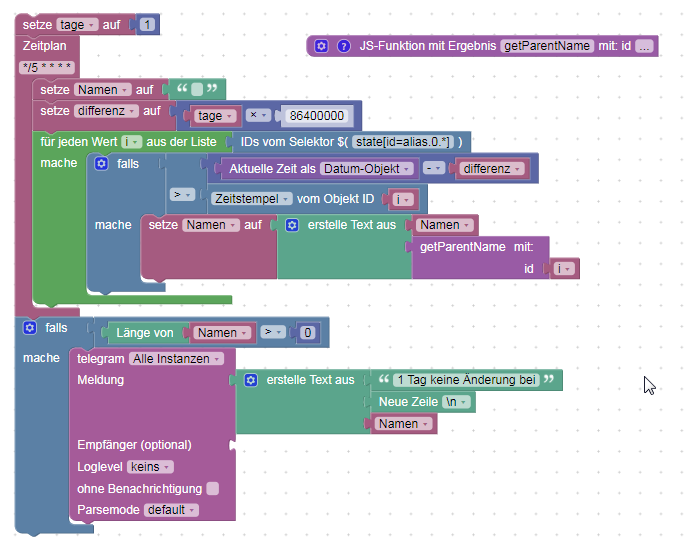695x537 pixels.
Task: Change the multiplication operator dropdown
Action: 258,115
